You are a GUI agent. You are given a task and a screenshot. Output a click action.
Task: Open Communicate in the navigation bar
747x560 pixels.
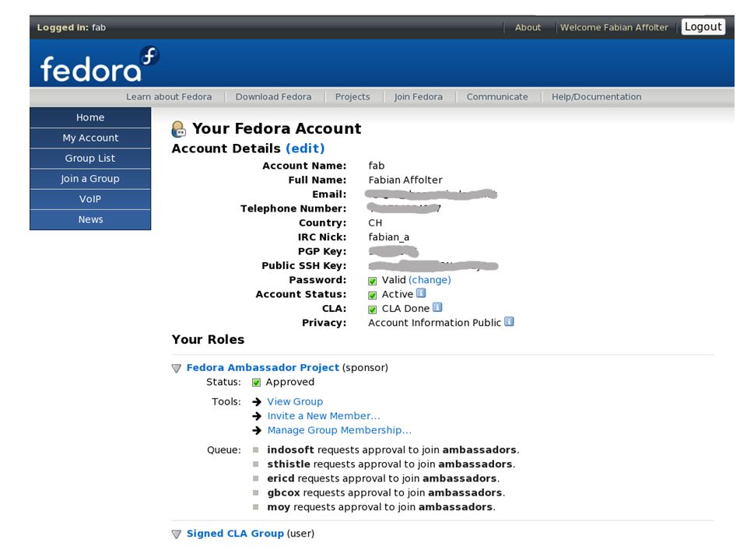tap(497, 96)
